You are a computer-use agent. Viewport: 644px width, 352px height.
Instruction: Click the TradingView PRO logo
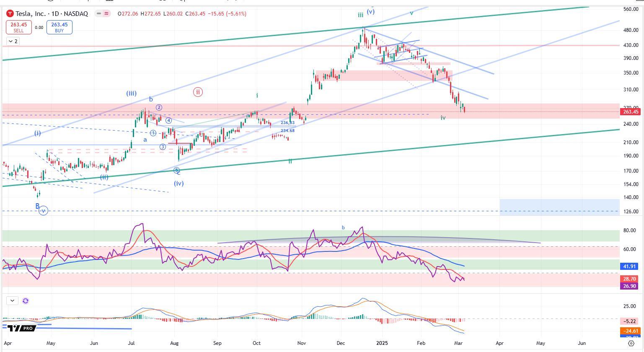tap(21, 328)
